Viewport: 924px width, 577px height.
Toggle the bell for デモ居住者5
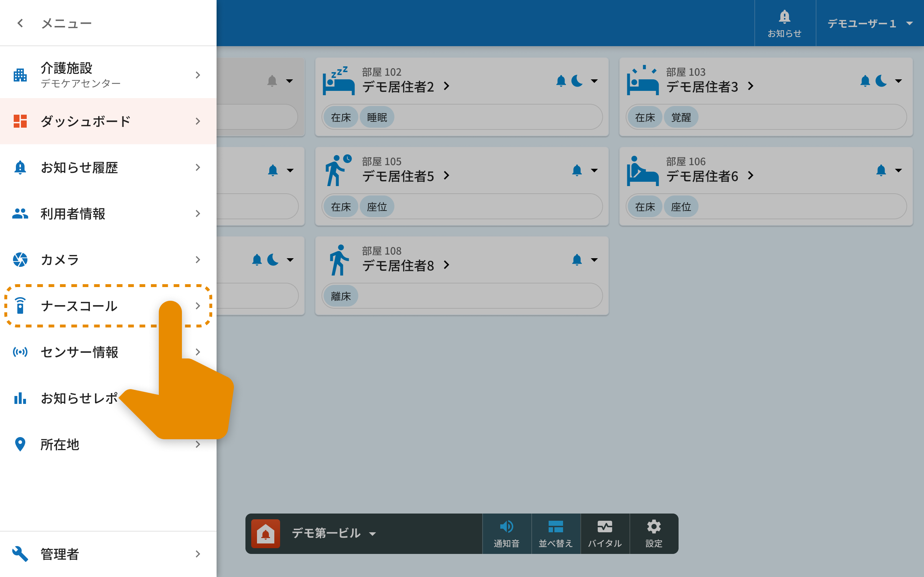576,170
